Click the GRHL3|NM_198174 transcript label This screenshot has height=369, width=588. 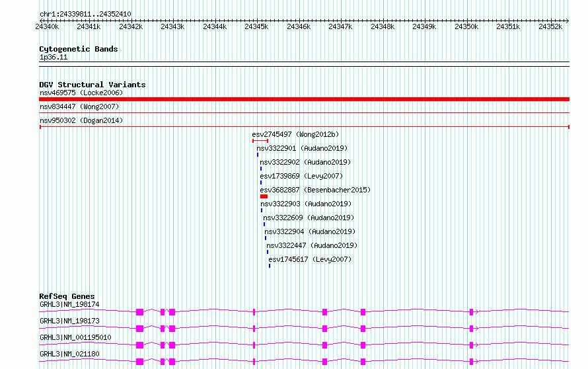(69, 304)
